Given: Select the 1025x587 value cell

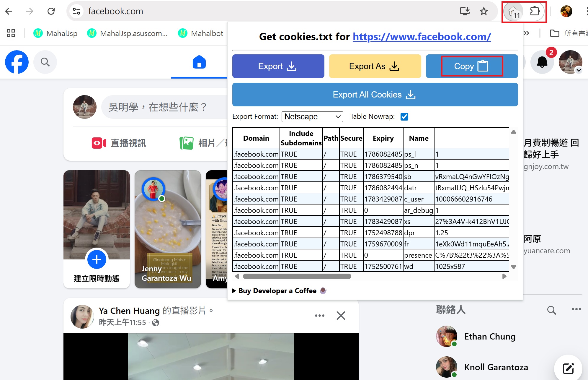Looking at the screenshot, I should pos(472,267).
